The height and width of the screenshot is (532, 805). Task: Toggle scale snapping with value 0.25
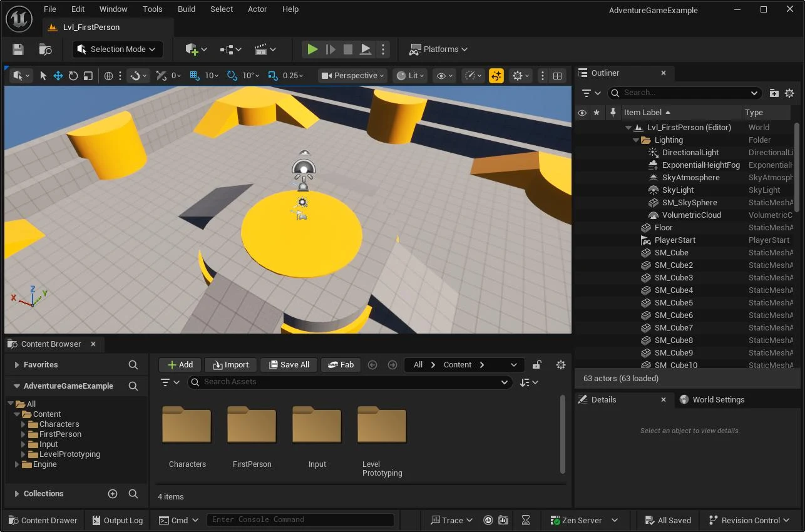coord(272,76)
